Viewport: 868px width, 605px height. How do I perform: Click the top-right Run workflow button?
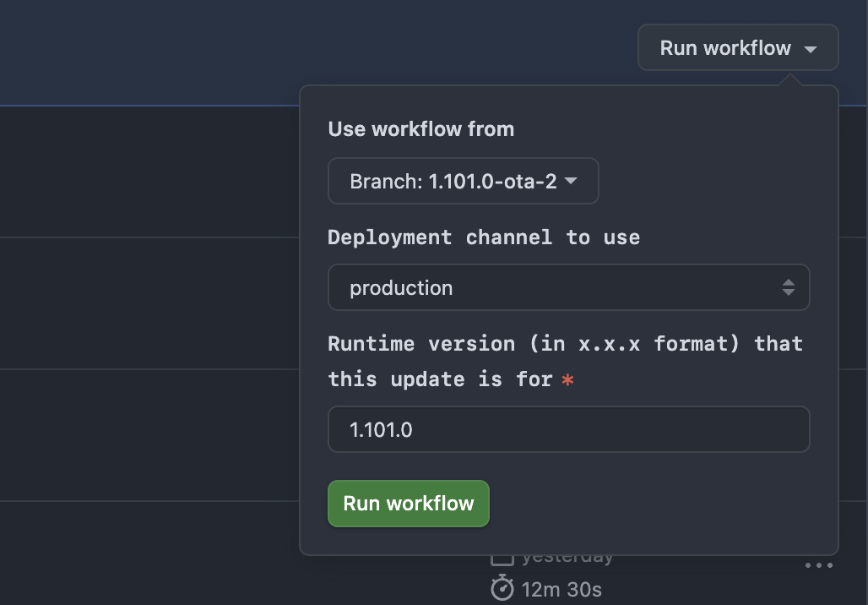coord(738,48)
